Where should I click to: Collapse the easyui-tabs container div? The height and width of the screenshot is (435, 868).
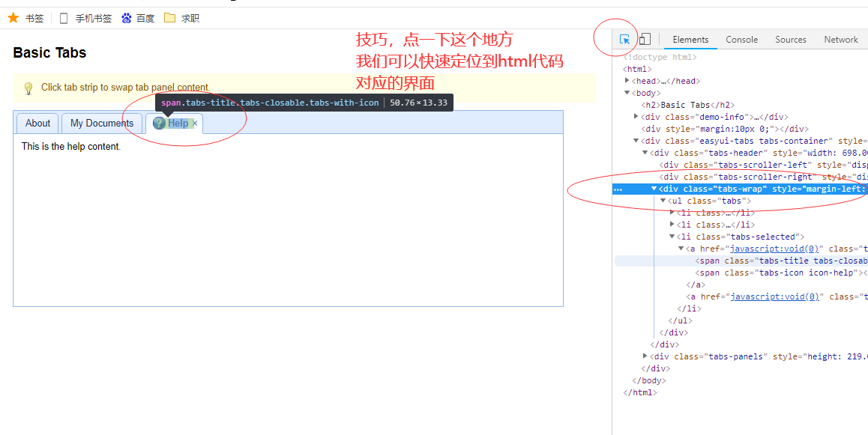pos(636,141)
